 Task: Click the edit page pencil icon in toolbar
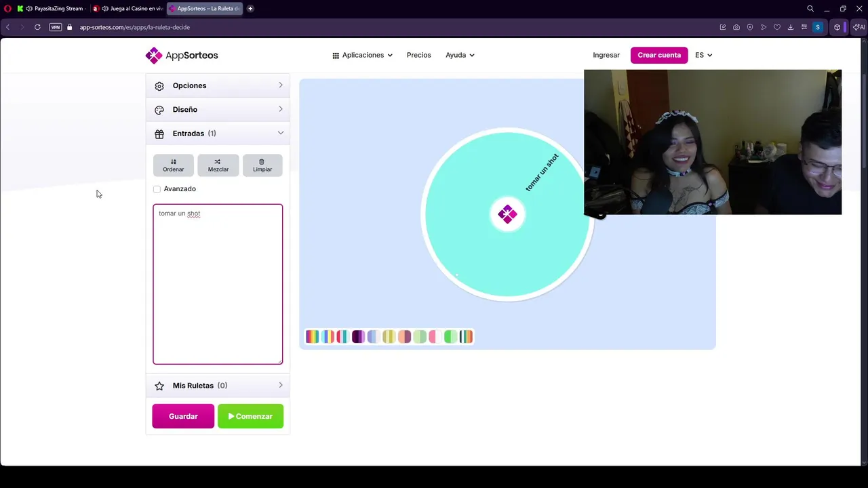point(723,27)
